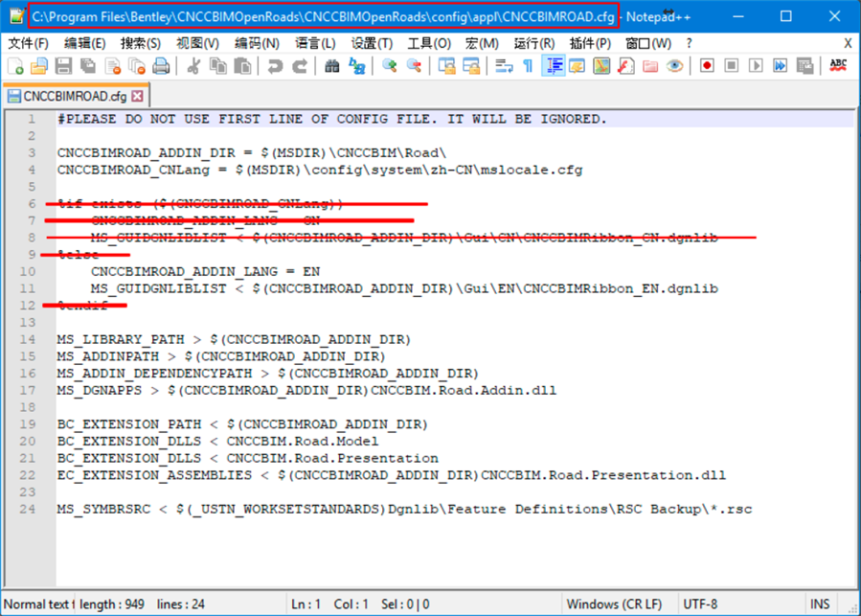Open the 语言(L) menu
The width and height of the screenshot is (861, 616).
pos(315,43)
